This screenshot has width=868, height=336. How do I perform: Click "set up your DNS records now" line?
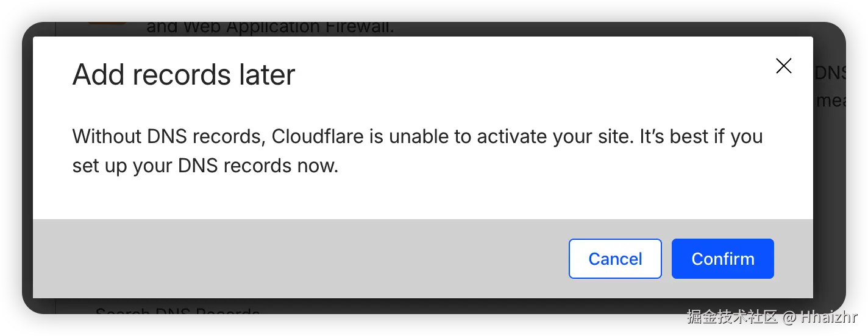[205, 166]
